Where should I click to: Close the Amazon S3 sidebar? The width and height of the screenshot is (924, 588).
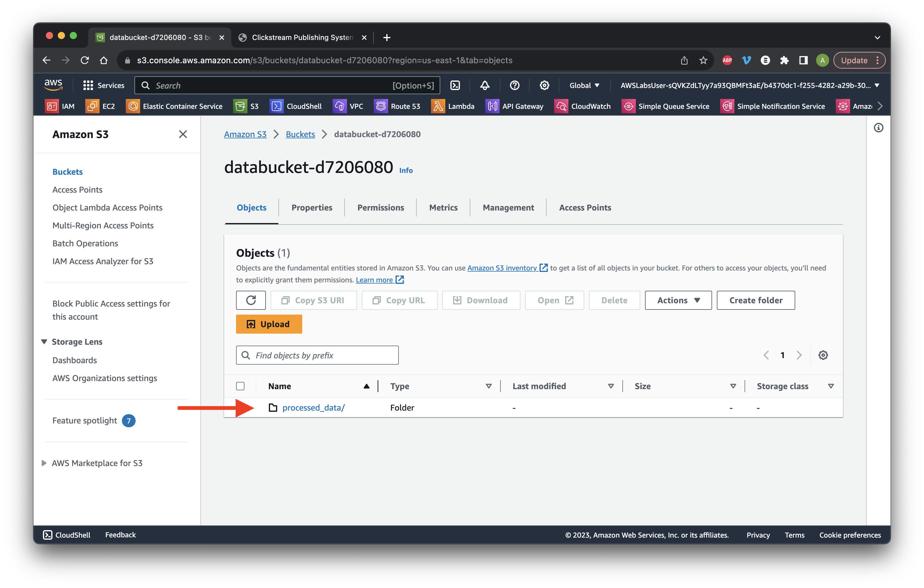(183, 134)
